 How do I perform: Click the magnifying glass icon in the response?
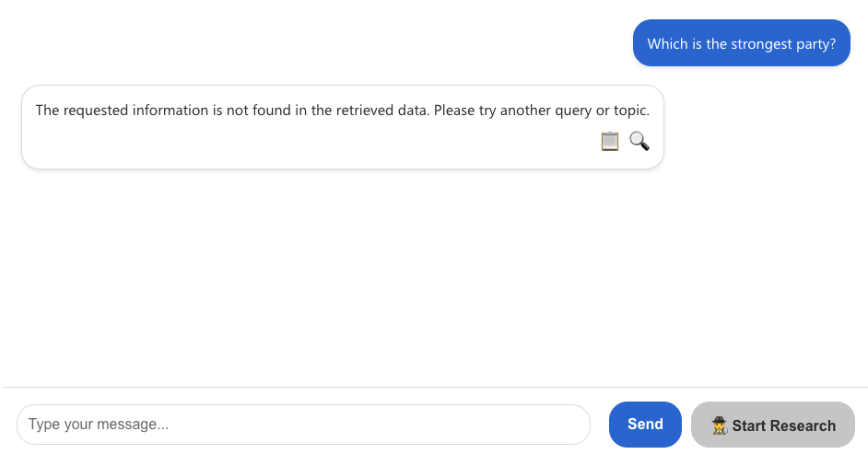click(639, 141)
